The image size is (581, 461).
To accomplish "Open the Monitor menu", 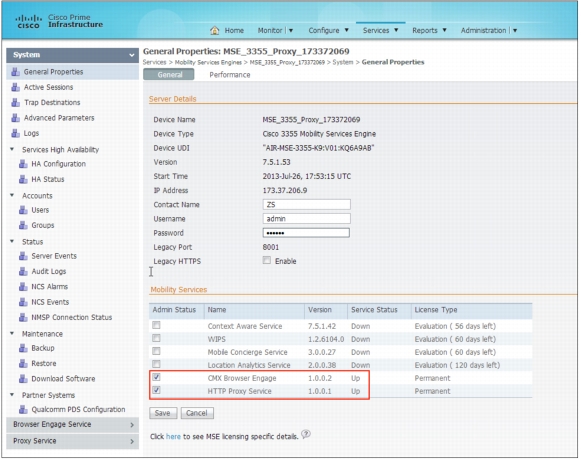I will click(x=270, y=31).
